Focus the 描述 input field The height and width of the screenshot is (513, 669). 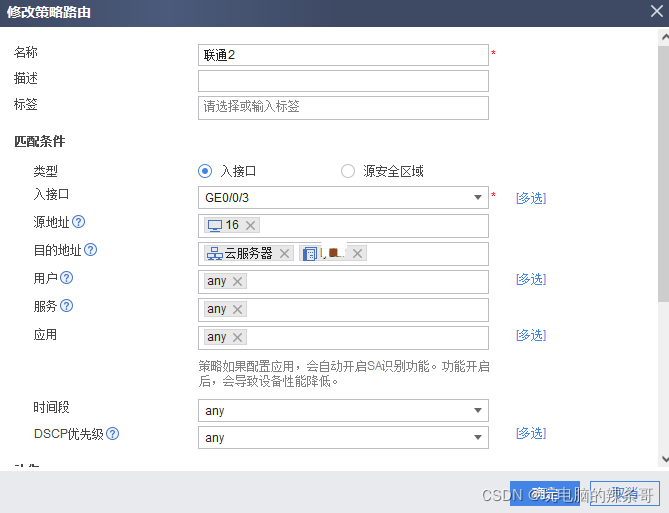343,81
